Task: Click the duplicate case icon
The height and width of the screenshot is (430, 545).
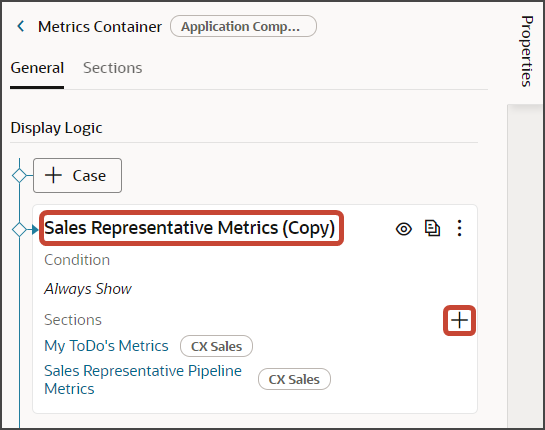Action: pos(432,228)
